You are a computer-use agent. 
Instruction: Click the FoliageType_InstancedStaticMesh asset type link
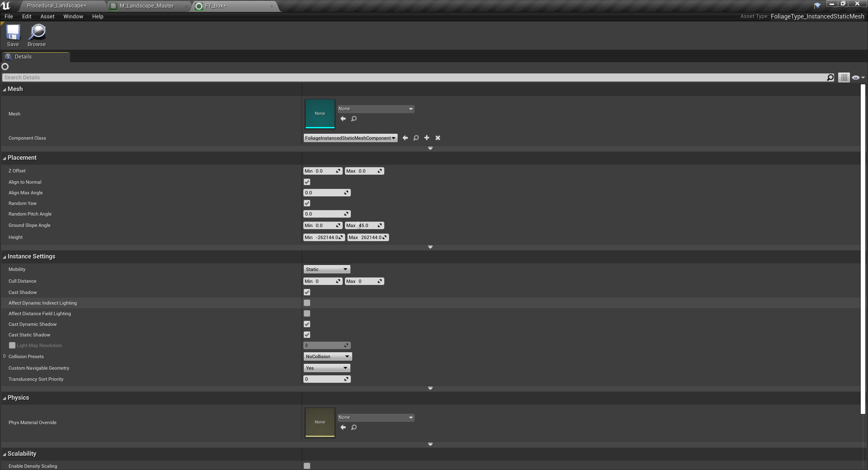click(817, 16)
